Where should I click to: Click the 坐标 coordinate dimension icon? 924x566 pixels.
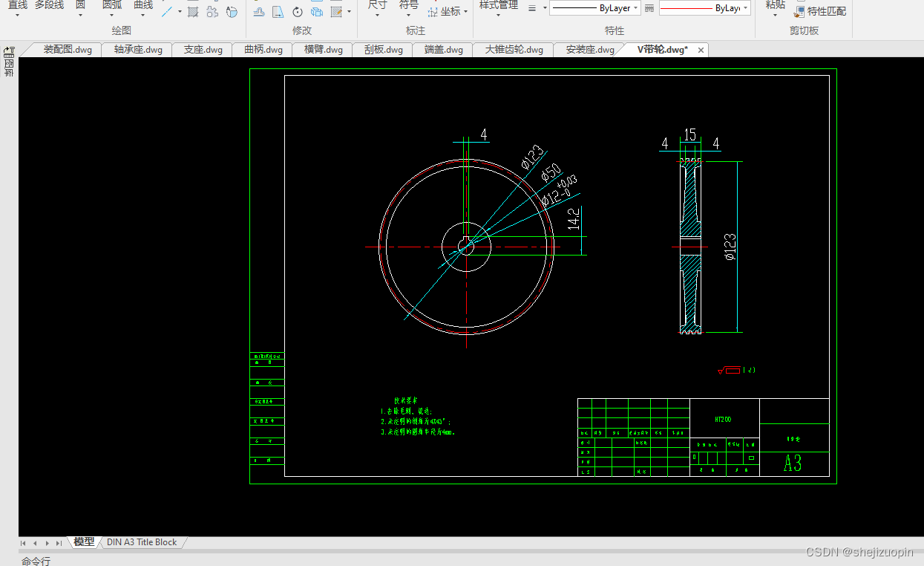click(x=445, y=12)
